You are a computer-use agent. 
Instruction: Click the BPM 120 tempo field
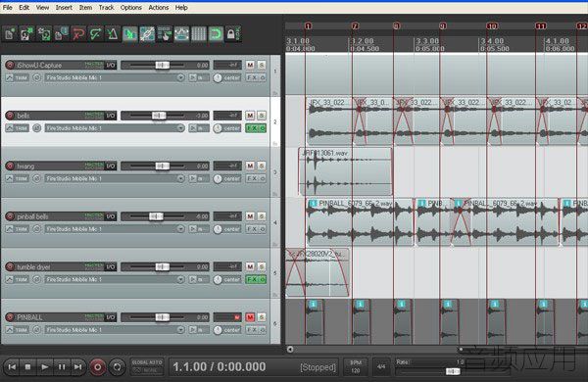coord(355,366)
